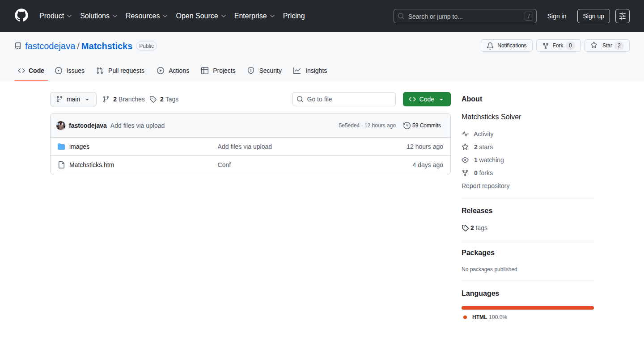Switch to the Code tab
The width and height of the screenshot is (644, 340).
point(31,71)
